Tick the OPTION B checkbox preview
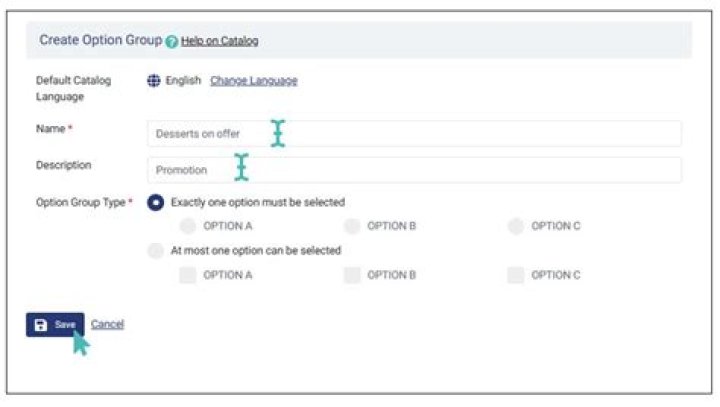720x407 pixels. pos(352,275)
